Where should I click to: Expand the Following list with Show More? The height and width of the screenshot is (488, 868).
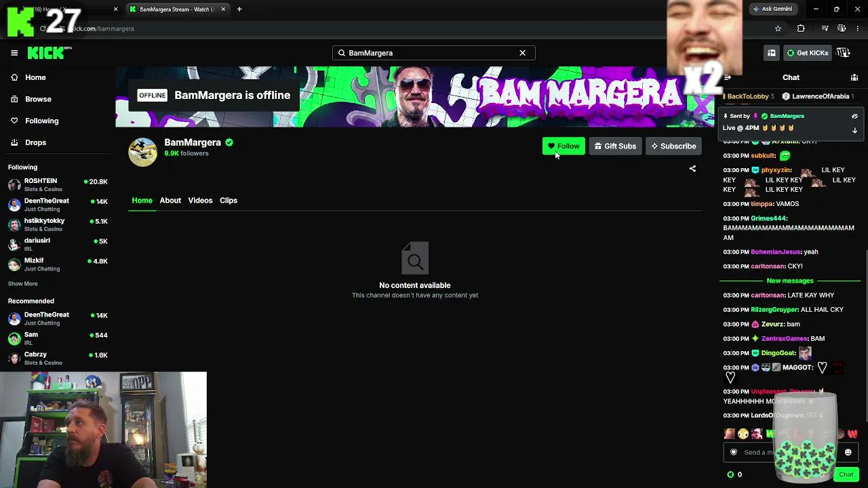coord(23,284)
